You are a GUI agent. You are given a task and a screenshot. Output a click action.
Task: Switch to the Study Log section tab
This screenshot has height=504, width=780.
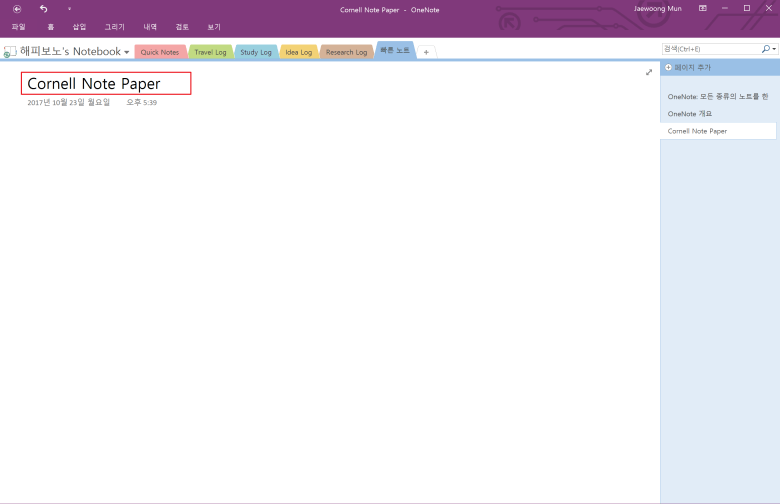(256, 52)
